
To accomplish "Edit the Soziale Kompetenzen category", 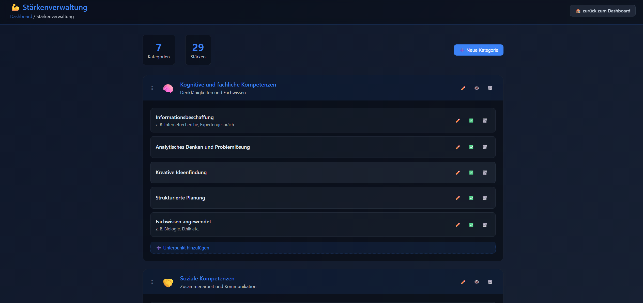I will [x=463, y=282].
